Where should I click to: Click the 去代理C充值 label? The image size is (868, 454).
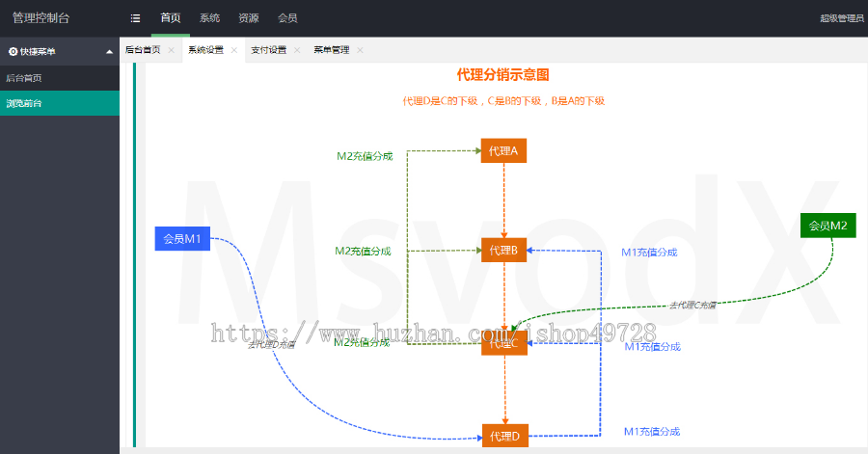692,305
